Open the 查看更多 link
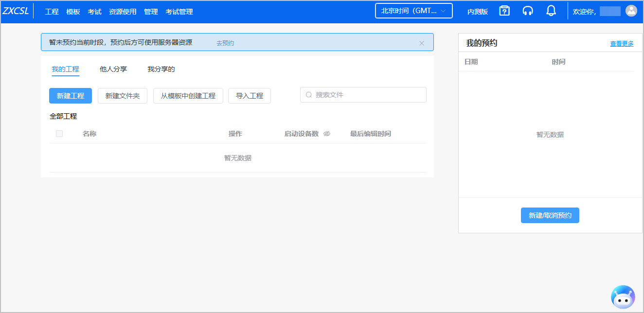 [x=622, y=43]
